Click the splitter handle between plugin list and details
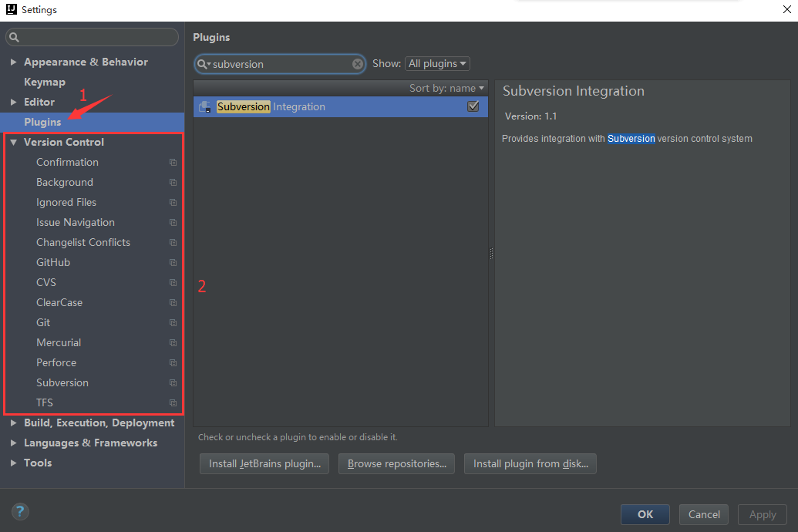798x532 pixels. point(491,254)
